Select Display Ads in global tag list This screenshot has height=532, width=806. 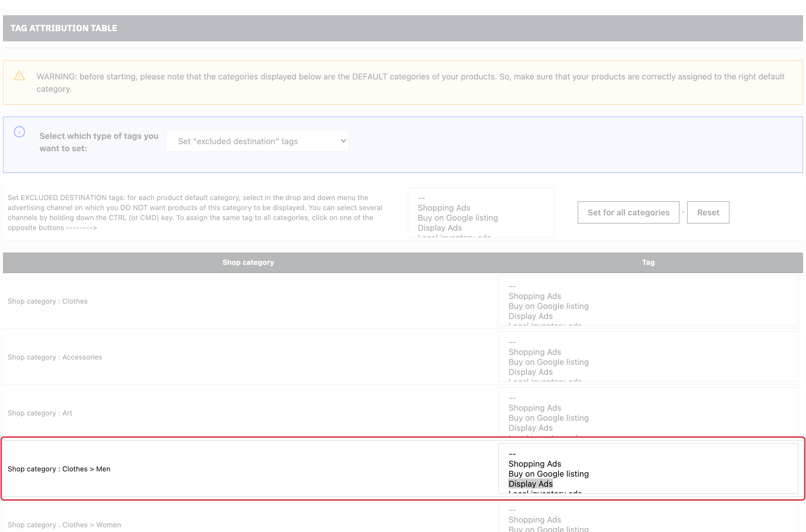point(439,228)
